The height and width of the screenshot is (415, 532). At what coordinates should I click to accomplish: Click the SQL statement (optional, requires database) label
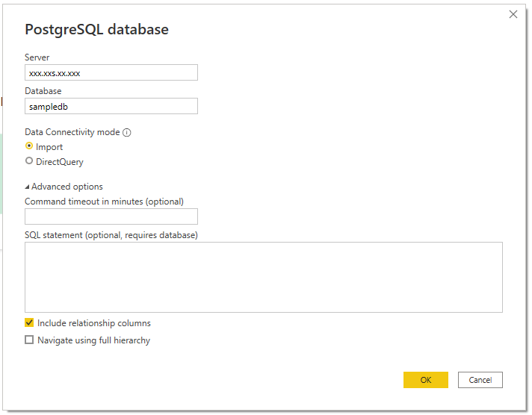point(111,235)
